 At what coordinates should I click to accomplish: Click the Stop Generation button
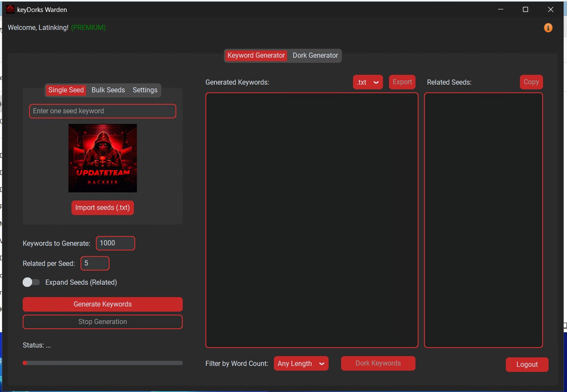point(103,322)
